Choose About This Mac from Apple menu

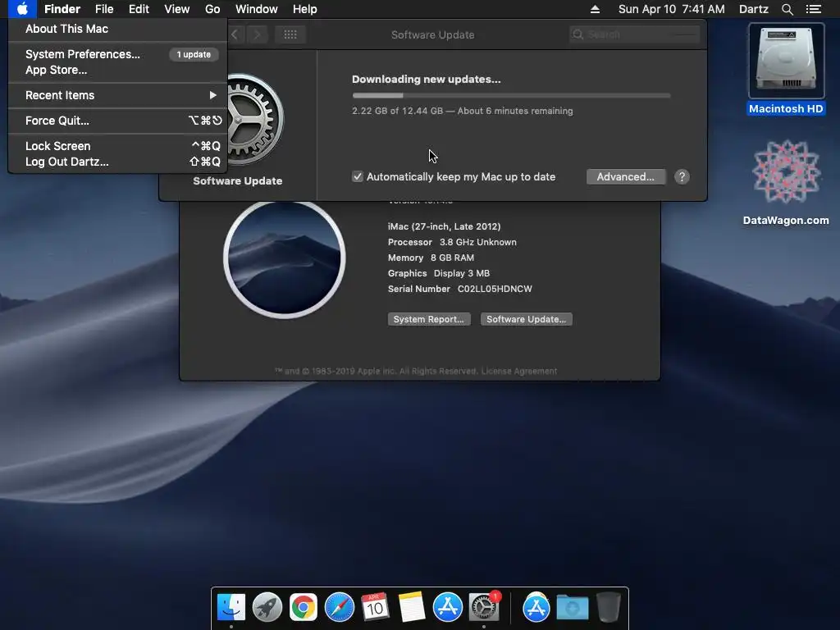[118, 29]
